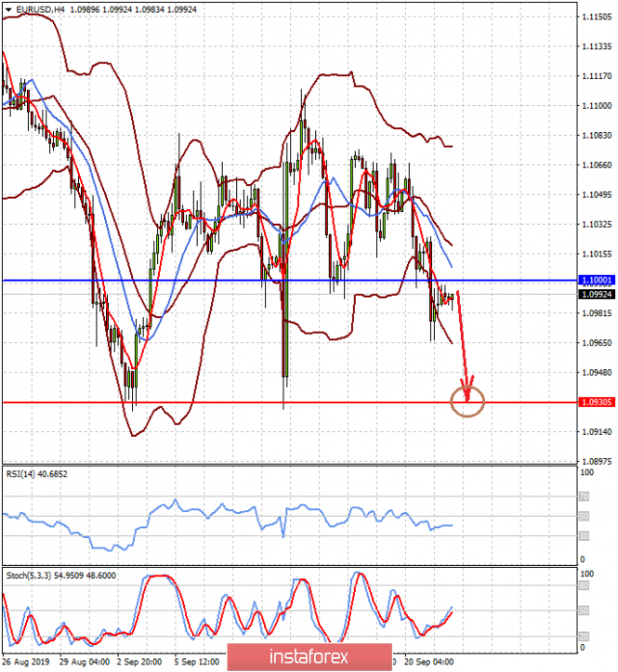Click the 1.11505 price scale value
The width and height of the screenshot is (618, 672).
click(597, 17)
